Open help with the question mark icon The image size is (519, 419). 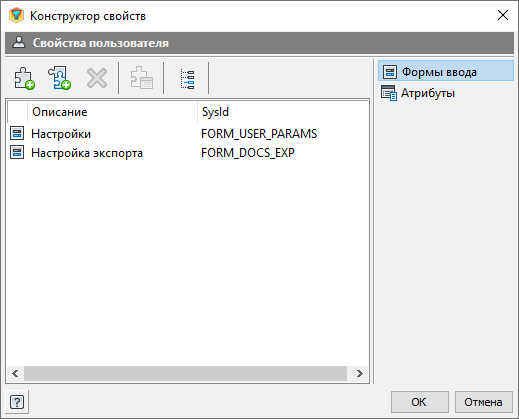[17, 402]
